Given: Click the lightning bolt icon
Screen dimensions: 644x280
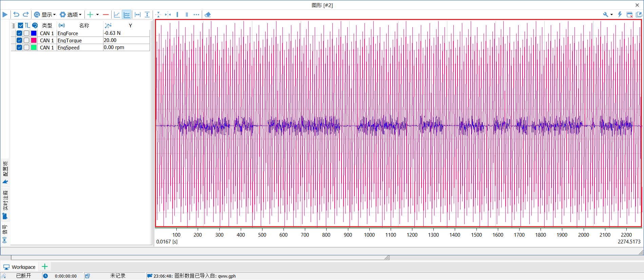Looking at the screenshot, I should click(x=620, y=15).
